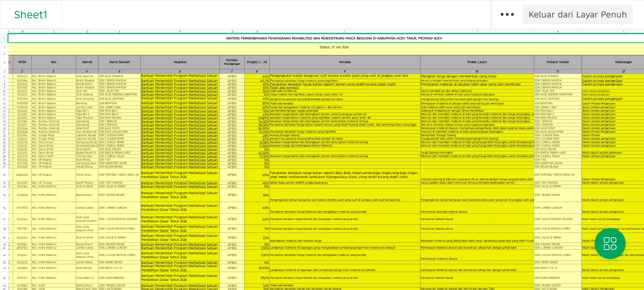Select SDN NESH 1 CV. IV in Nama Sekolah

tap(119, 268)
